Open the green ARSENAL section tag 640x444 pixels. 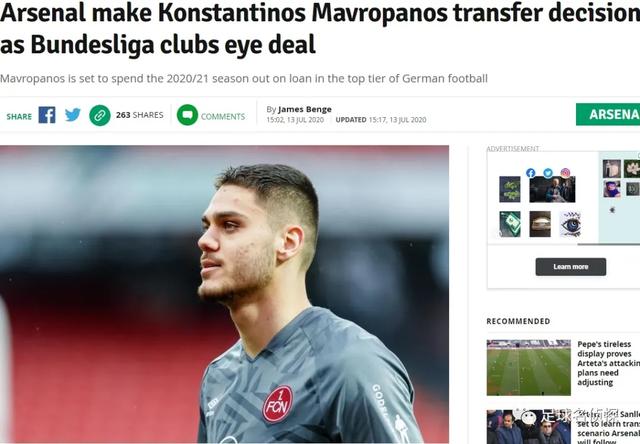(608, 114)
